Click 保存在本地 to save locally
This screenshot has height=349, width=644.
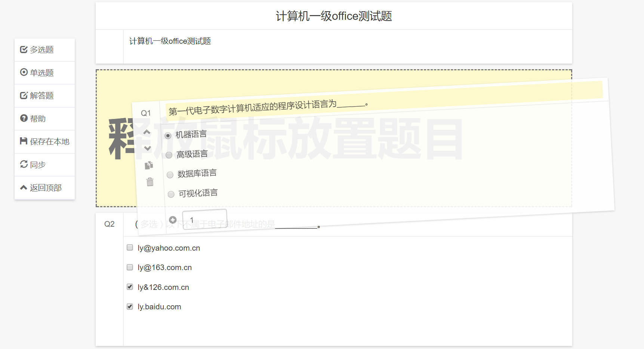(44, 141)
